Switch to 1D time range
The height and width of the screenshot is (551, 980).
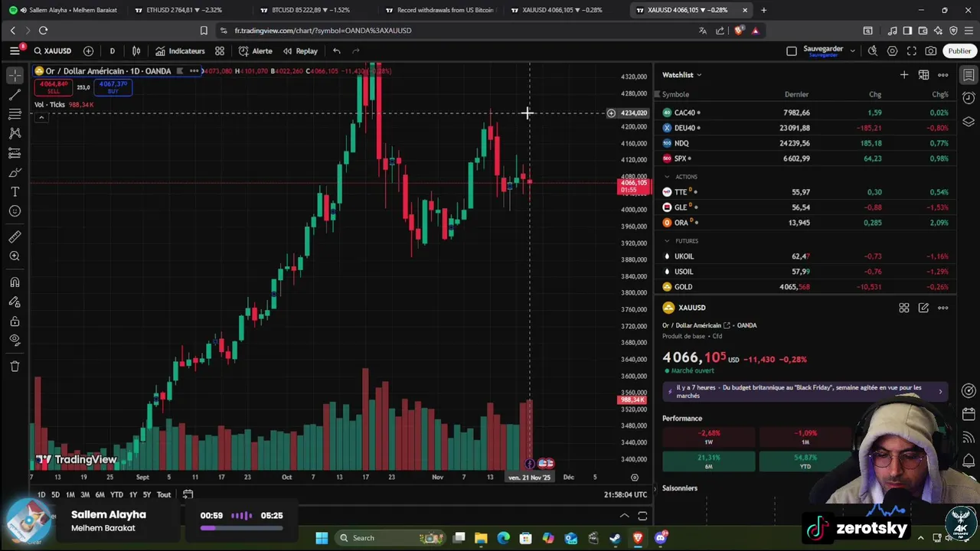click(x=41, y=494)
